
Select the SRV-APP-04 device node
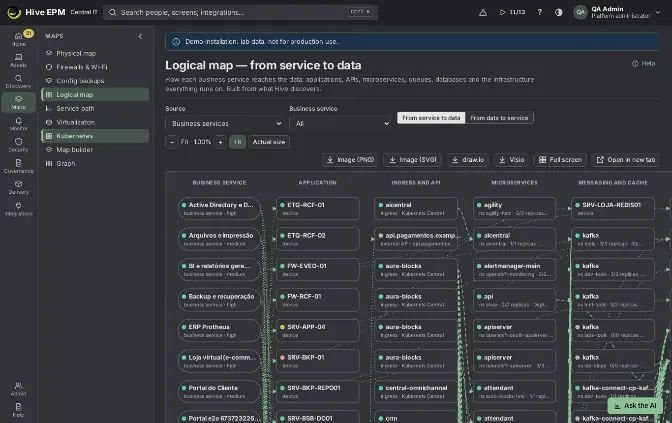coord(318,330)
